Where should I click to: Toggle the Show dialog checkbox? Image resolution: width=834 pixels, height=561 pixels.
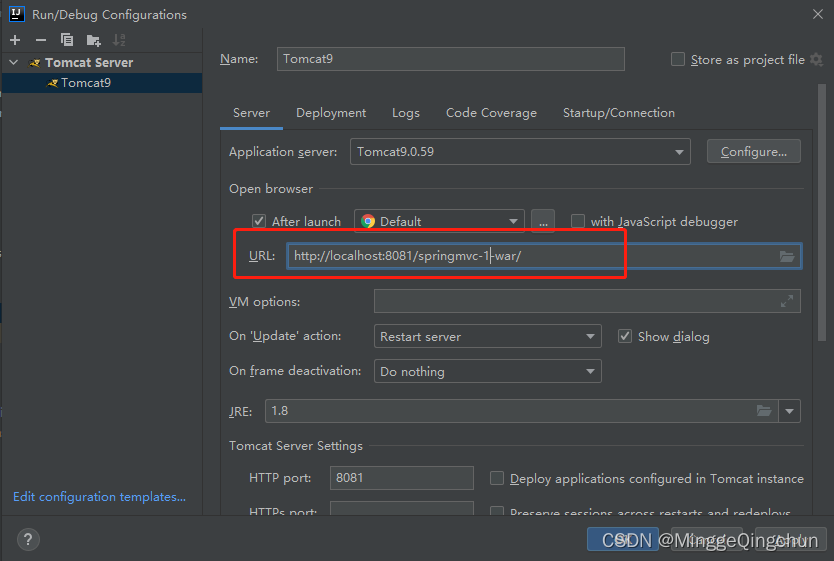[x=624, y=336]
